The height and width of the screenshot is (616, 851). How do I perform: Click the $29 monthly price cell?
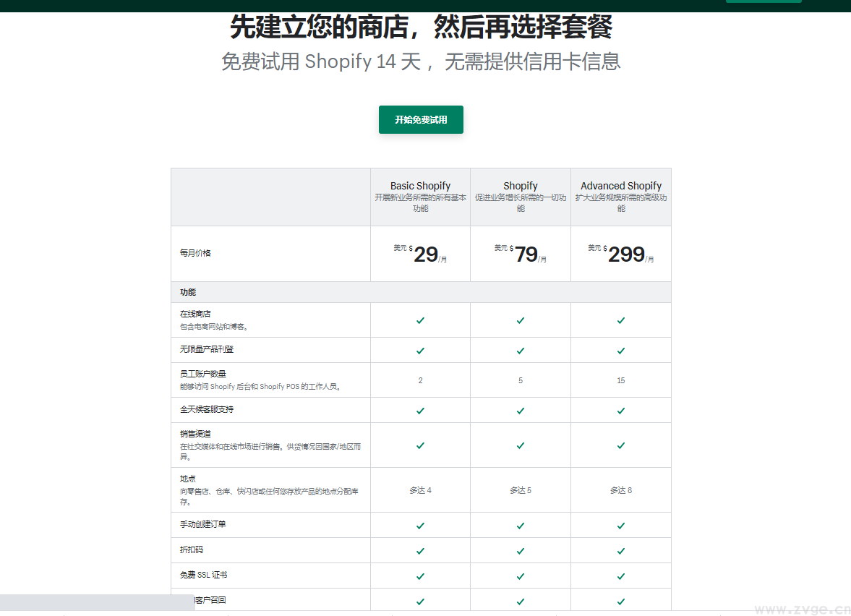tap(420, 253)
